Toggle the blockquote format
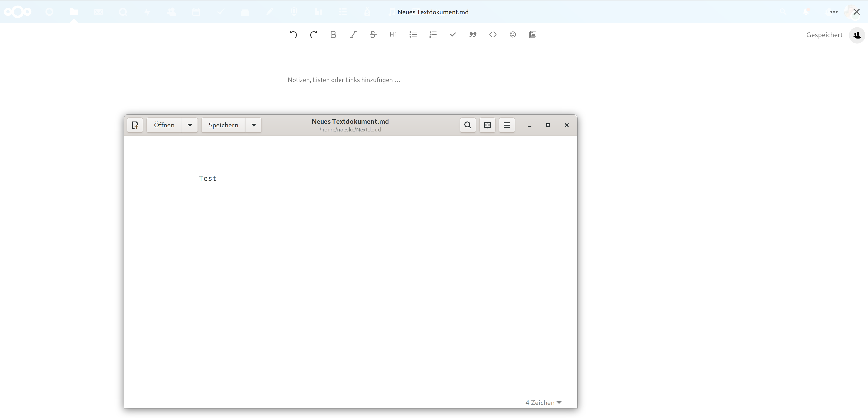This screenshot has height=418, width=868. (473, 35)
